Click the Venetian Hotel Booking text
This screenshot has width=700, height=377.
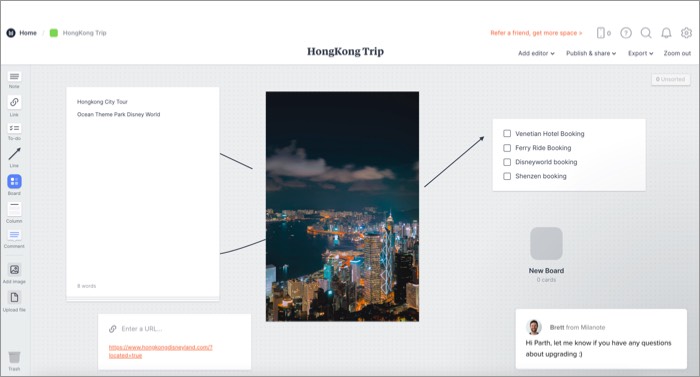550,134
